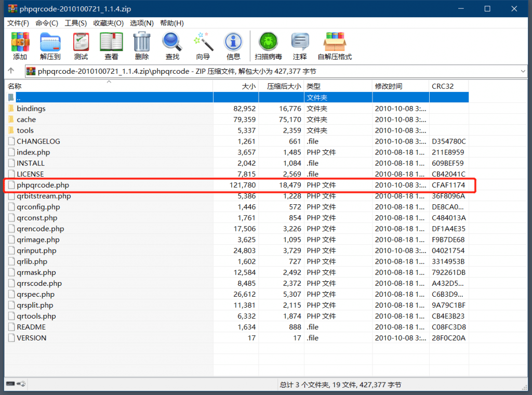Sort by 修改时间 column header
Screen dimensions: 532x395
[389, 86]
